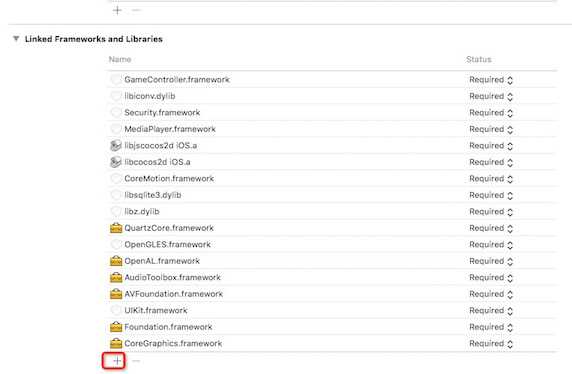
Task: Change the Required status of AVFoundation.framework
Action: coord(491,294)
